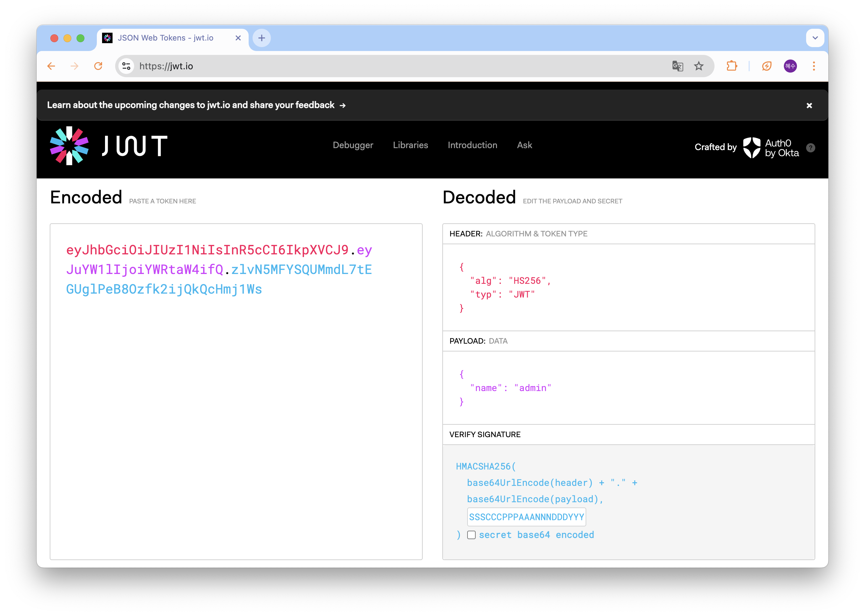Viewport: 865px width, 616px height.
Task: Expand the tab search chevron dropdown
Action: [815, 38]
